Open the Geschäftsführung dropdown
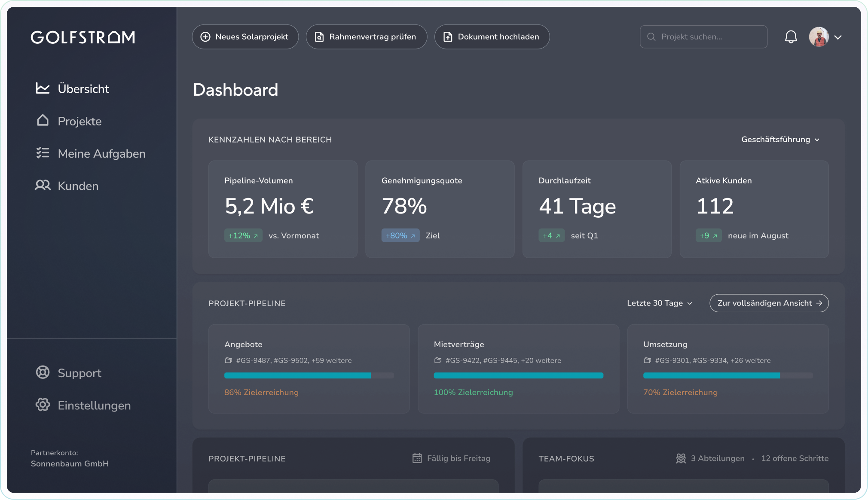 780,139
